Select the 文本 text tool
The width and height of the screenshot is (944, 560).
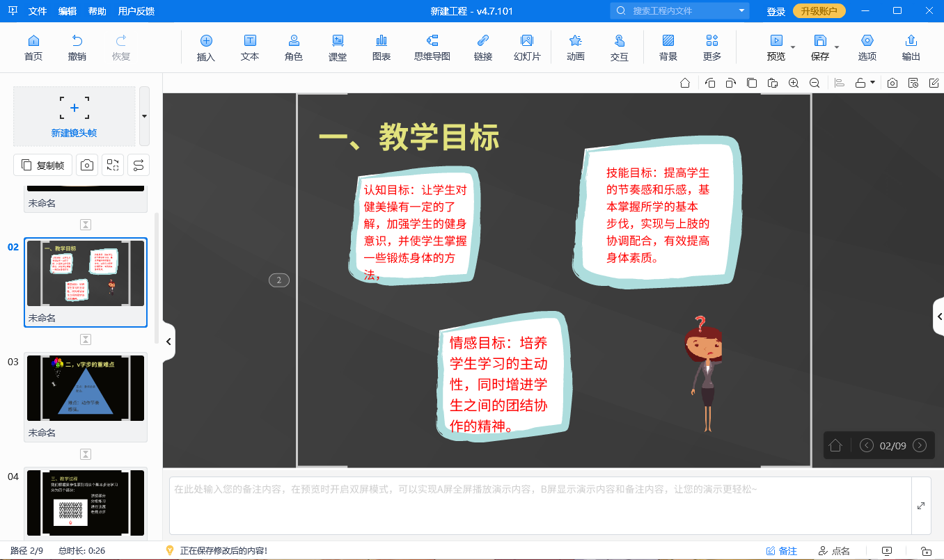250,47
